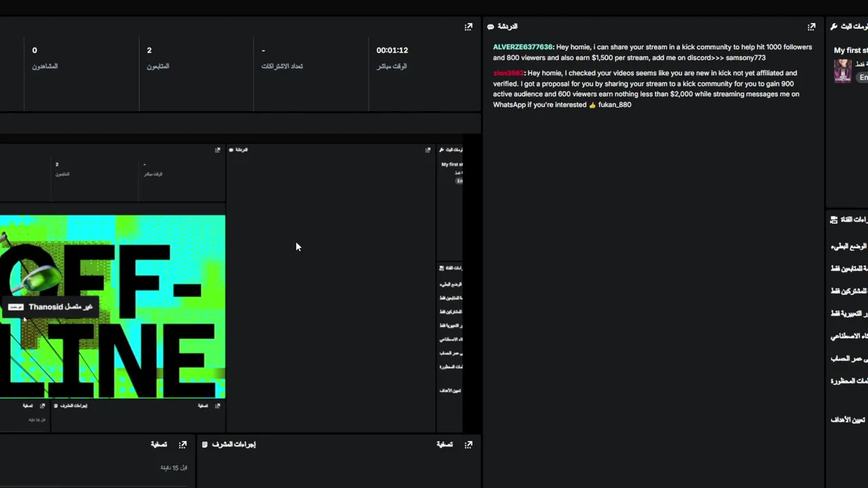Screen dimensions: 868x488
Task: Click the 00:01:12 live time value
Action: pos(392,50)
